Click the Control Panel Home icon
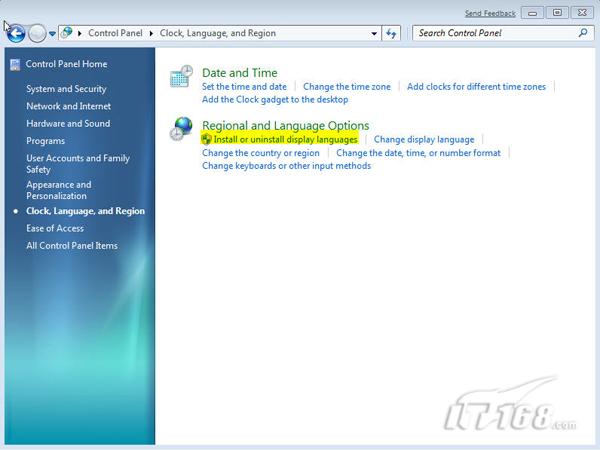 (x=15, y=64)
